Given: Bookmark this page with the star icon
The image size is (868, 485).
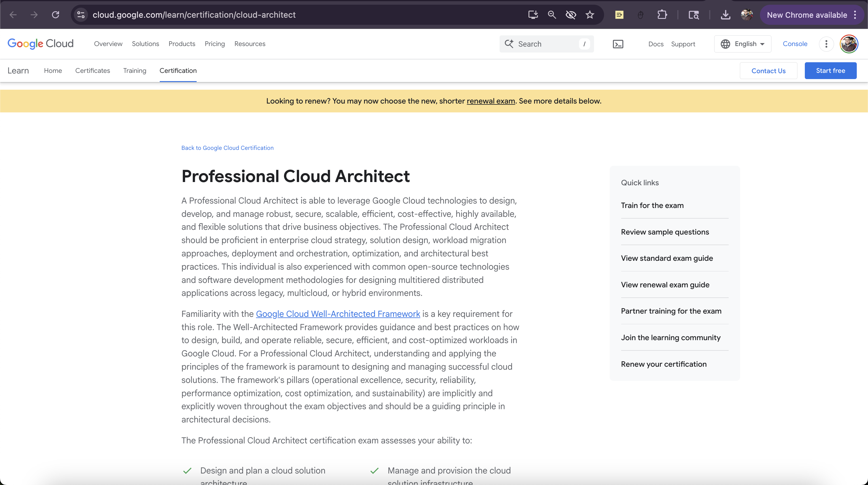Looking at the screenshot, I should pyautogui.click(x=590, y=14).
